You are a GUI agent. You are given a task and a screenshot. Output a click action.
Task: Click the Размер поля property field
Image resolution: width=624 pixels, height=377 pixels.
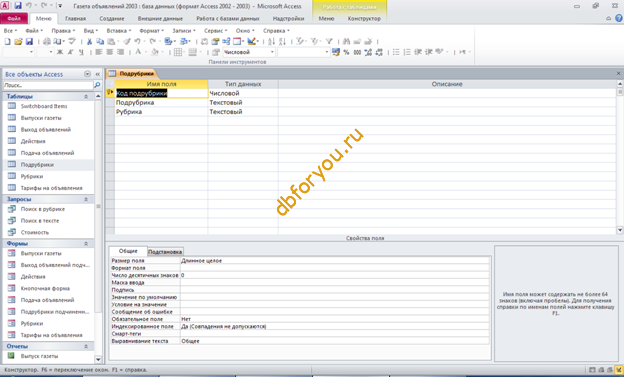[x=335, y=261]
